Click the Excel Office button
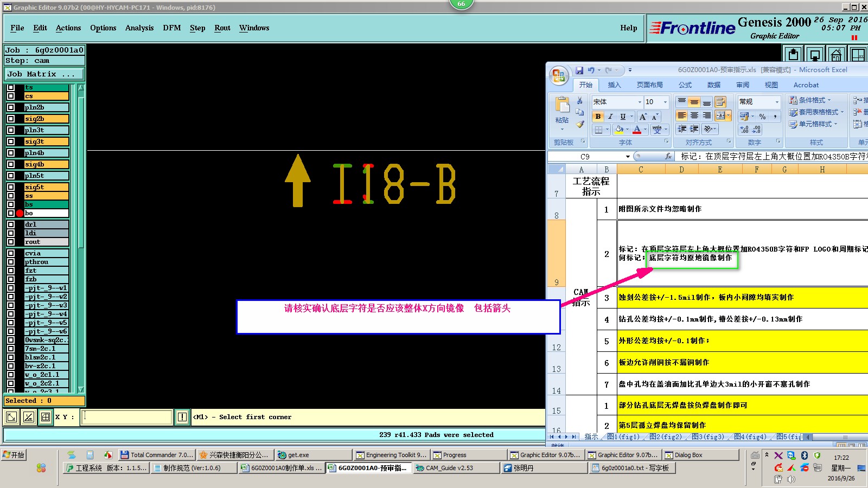Viewport: 868px width, 488px height. [x=559, y=75]
